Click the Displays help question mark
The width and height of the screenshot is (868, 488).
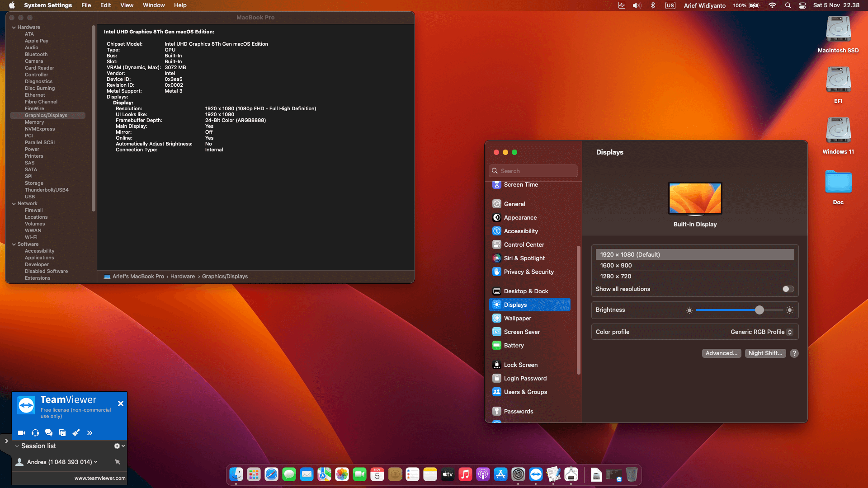point(794,353)
